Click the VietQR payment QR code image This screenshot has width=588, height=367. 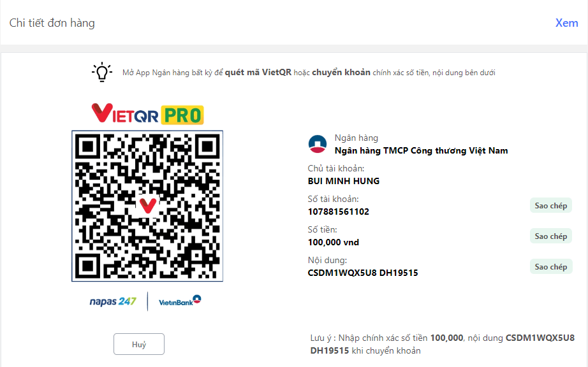(x=147, y=206)
